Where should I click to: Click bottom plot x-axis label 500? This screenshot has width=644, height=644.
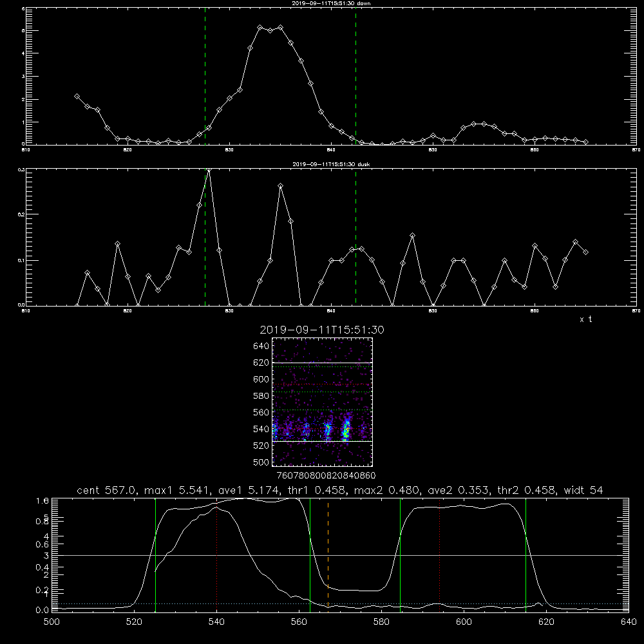[x=52, y=622]
